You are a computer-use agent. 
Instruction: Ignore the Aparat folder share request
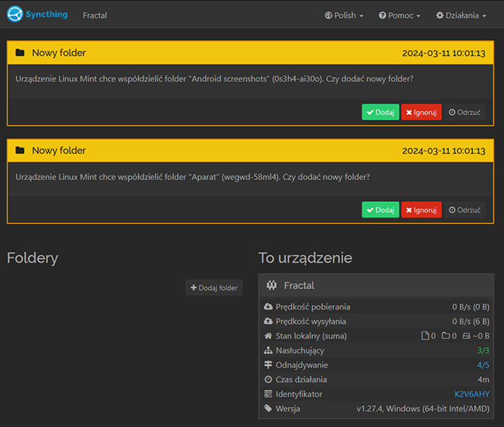tap(421, 210)
